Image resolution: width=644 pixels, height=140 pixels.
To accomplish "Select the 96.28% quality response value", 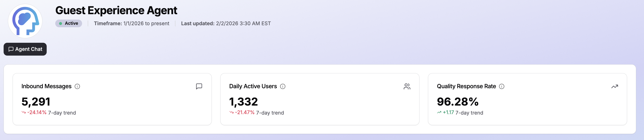I will coord(458,102).
